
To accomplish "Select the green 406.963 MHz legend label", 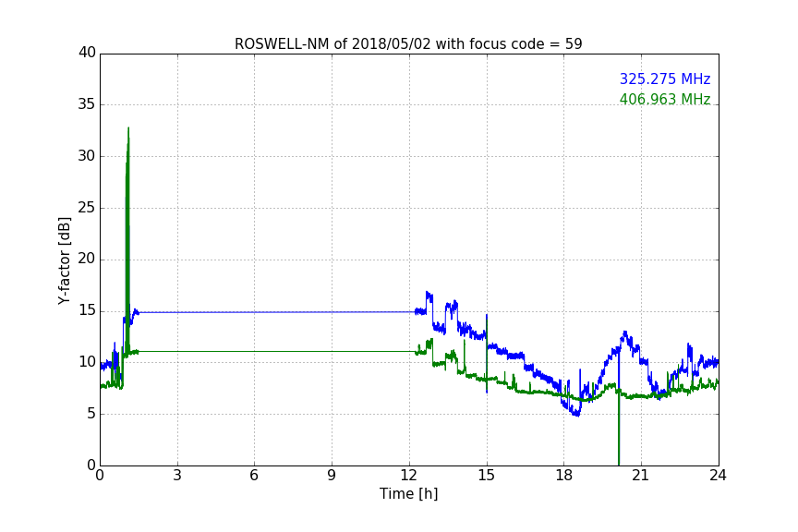I will 665,99.
